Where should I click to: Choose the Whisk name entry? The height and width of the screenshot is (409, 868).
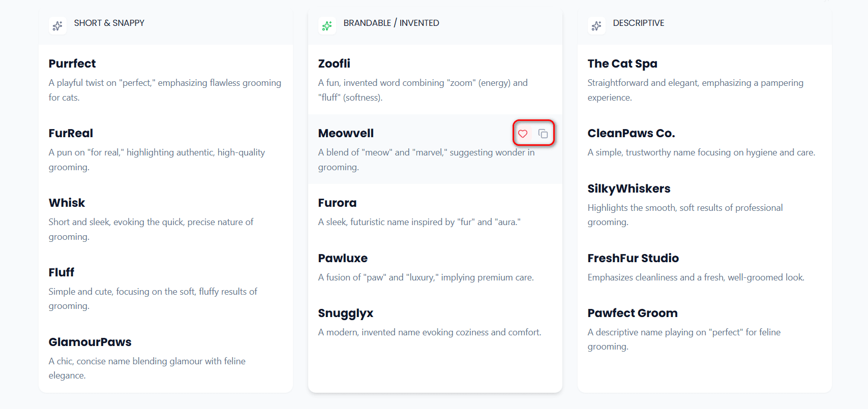[x=67, y=203]
